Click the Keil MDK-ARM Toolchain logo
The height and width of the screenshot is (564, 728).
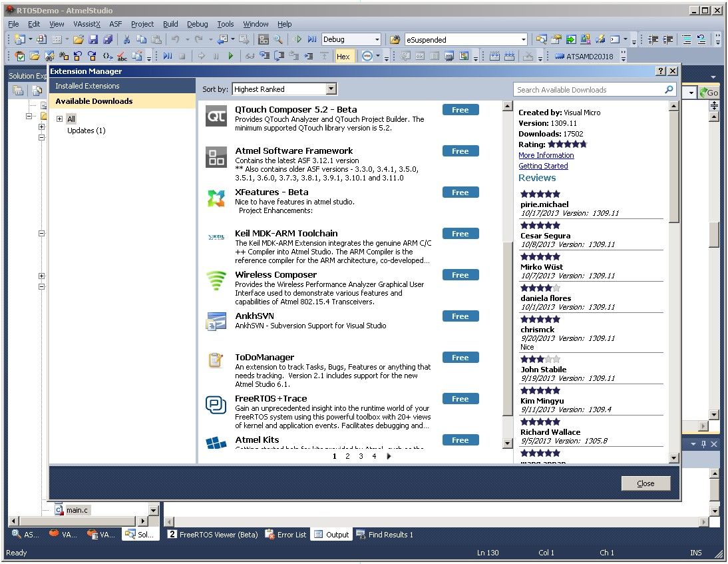tap(216, 238)
